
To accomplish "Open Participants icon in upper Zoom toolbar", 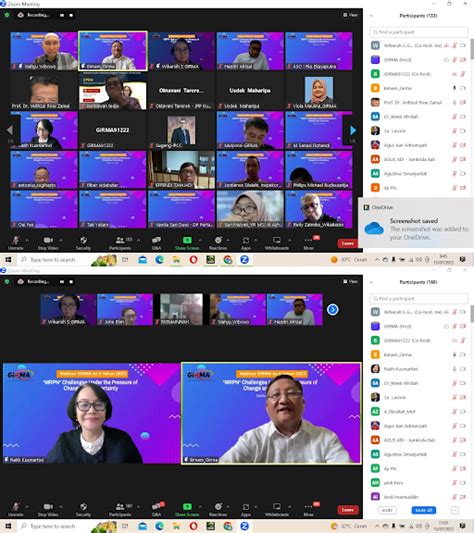I will (x=120, y=242).
